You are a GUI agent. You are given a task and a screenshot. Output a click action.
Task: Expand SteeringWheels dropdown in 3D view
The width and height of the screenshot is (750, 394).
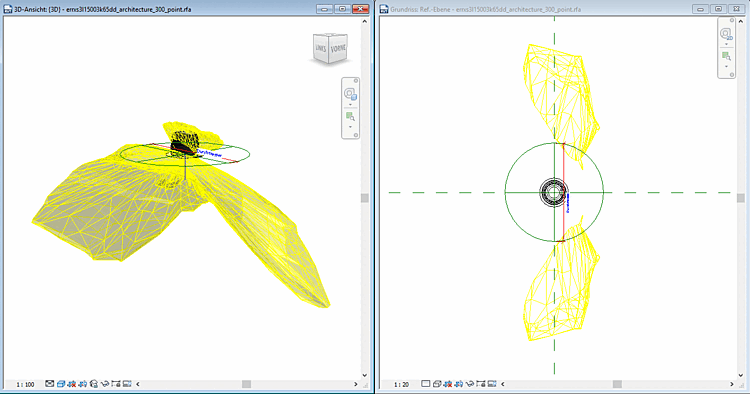350,105
